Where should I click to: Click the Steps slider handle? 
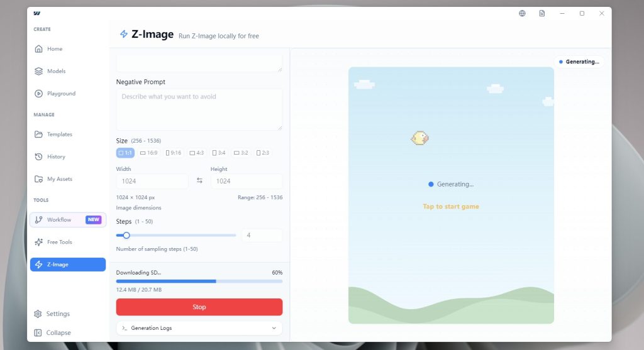click(x=126, y=235)
